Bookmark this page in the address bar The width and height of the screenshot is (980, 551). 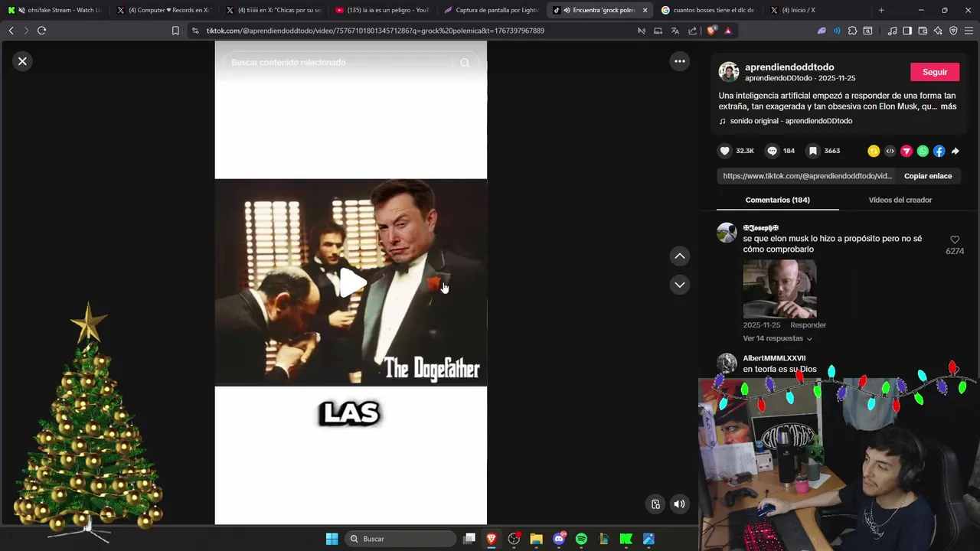coord(175,31)
